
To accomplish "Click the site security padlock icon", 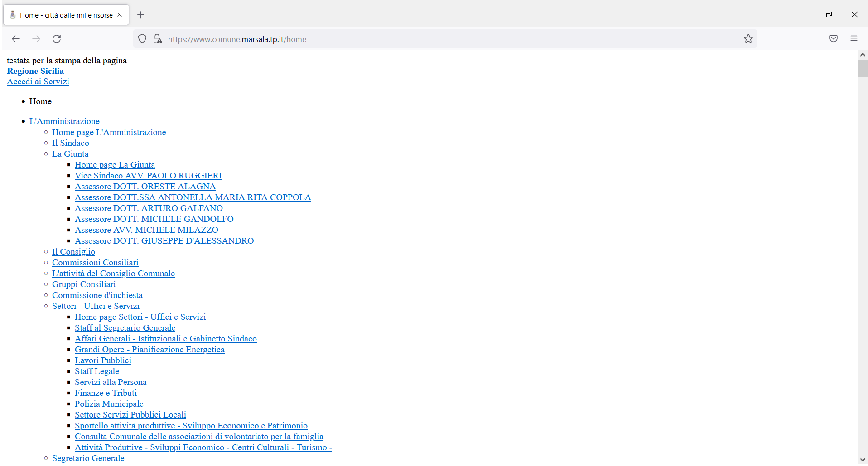I will (x=157, y=38).
